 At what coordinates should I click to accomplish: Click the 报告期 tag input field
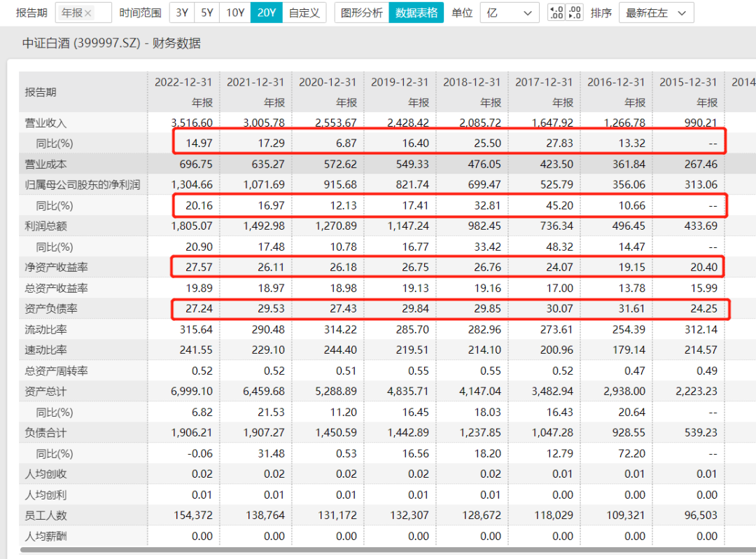(x=83, y=13)
